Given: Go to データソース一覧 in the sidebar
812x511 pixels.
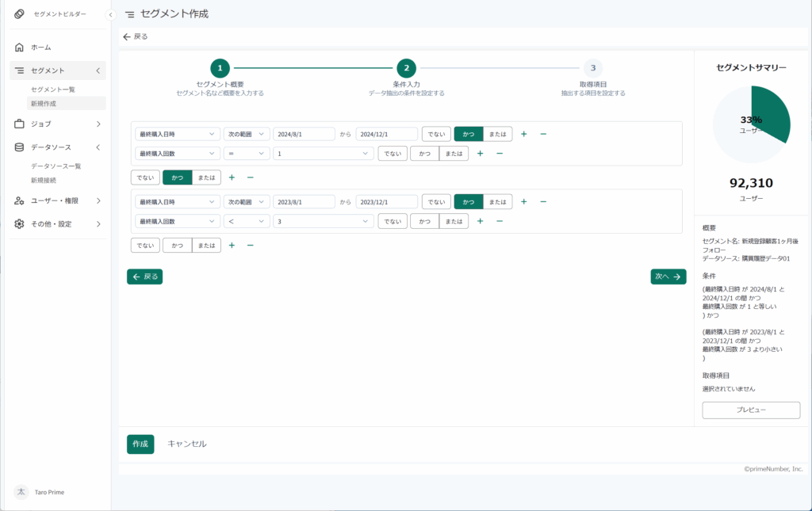Looking at the screenshot, I should (x=56, y=166).
